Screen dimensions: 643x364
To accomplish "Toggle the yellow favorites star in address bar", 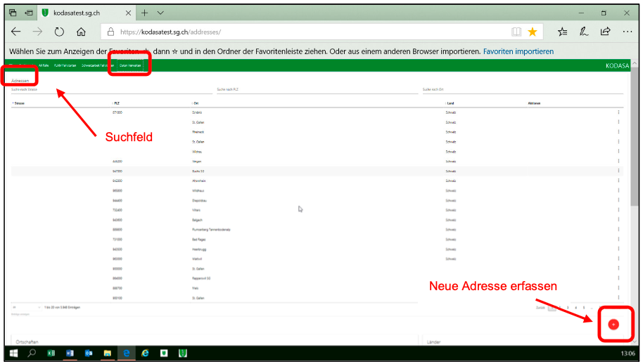I will pyautogui.click(x=533, y=32).
